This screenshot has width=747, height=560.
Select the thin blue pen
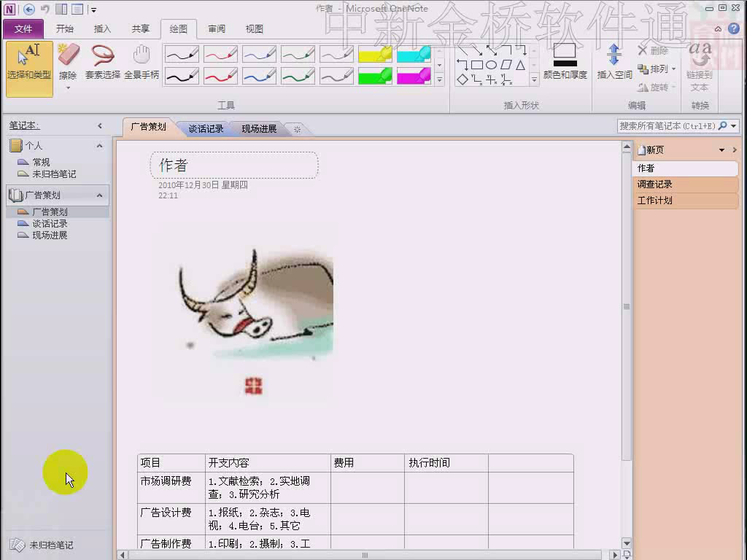pos(259,54)
